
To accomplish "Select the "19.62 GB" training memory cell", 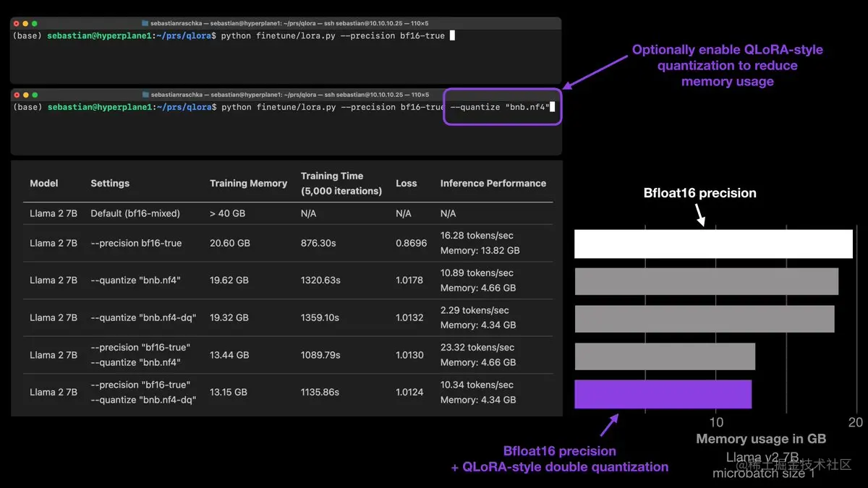I will pyautogui.click(x=229, y=281).
